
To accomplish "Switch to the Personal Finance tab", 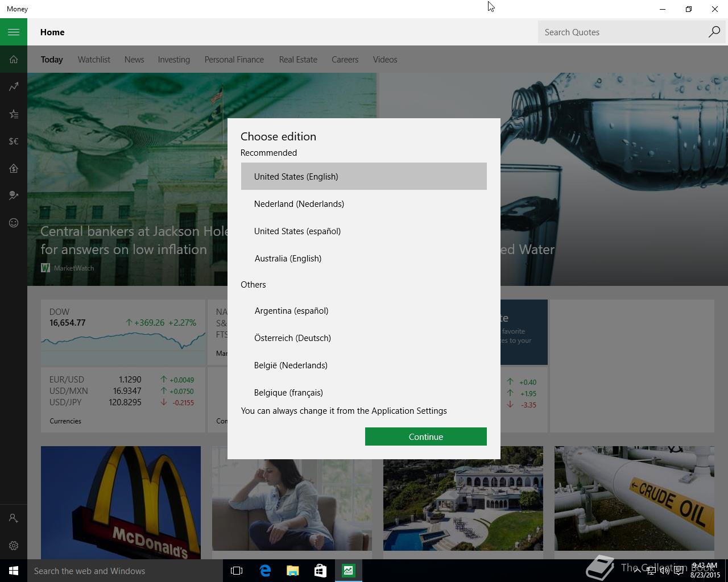I will pos(234,59).
